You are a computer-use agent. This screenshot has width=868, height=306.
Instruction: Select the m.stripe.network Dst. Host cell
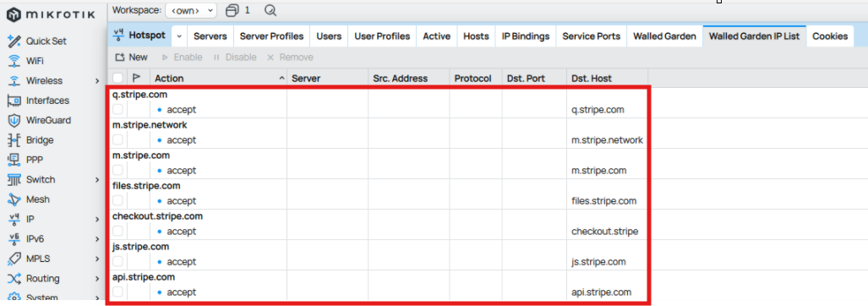(608, 140)
